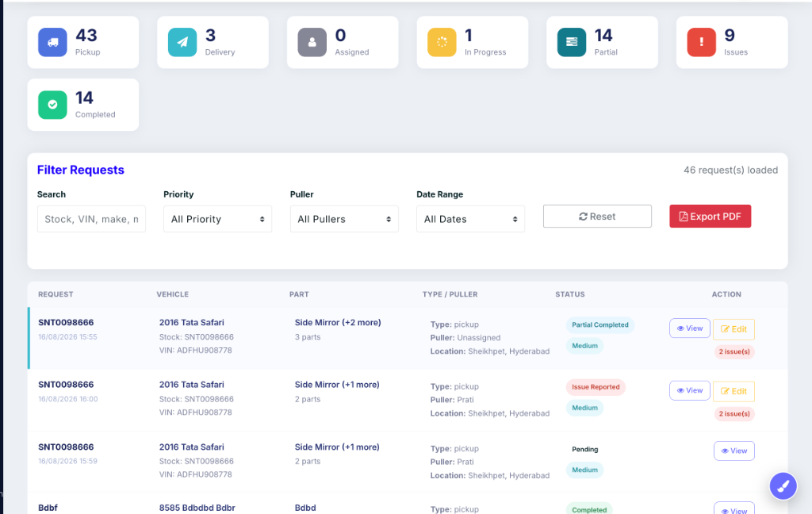Click the Puller: Unassigned text
Screen dimensions: 812x514
pos(465,338)
